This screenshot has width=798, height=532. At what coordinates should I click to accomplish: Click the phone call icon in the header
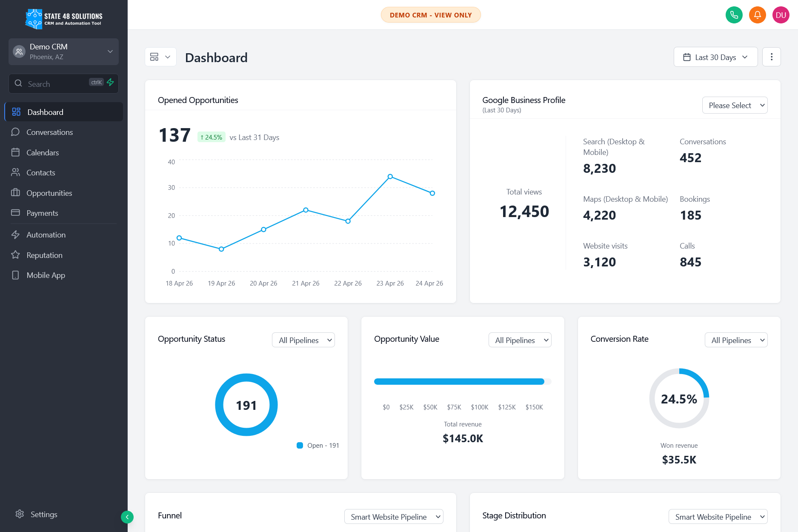pyautogui.click(x=734, y=14)
